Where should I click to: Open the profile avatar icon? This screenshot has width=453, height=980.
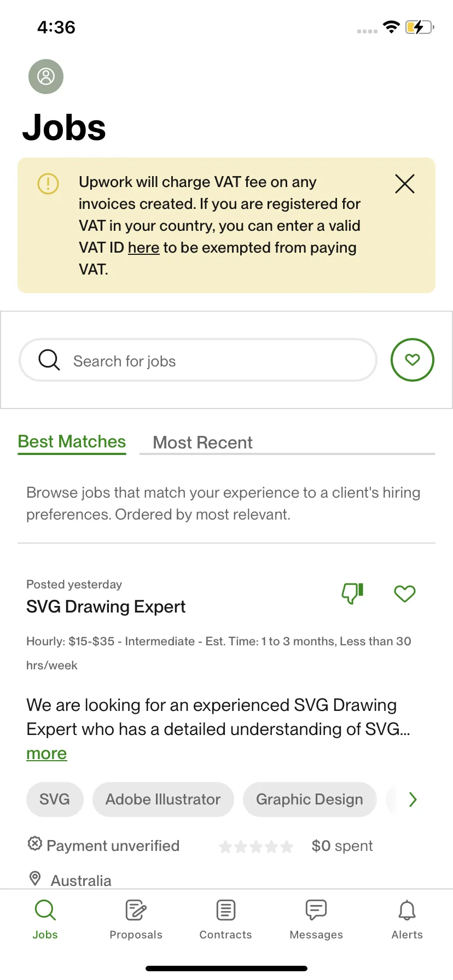pos(46,77)
